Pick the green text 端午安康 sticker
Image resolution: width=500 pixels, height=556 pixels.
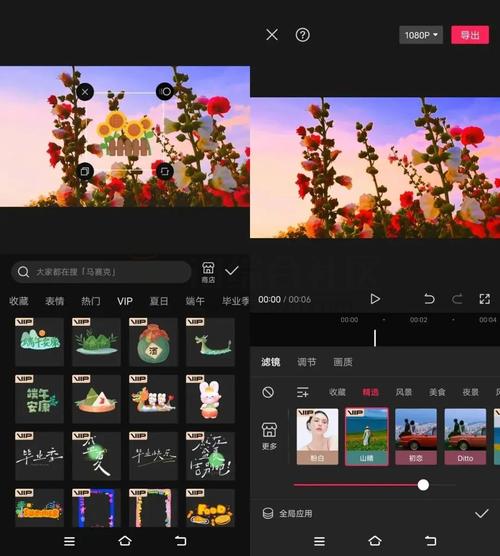click(39, 399)
